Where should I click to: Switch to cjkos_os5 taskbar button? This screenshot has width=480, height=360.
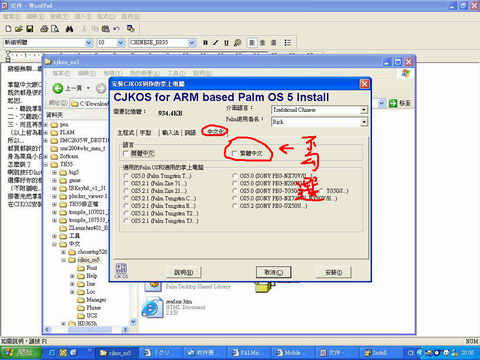click(x=115, y=353)
